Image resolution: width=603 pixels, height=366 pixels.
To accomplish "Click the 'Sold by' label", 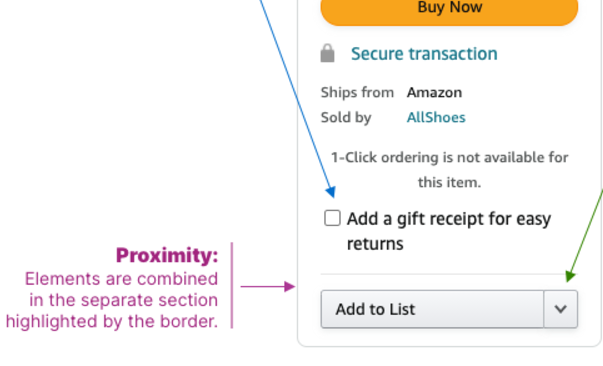I will [x=346, y=118].
